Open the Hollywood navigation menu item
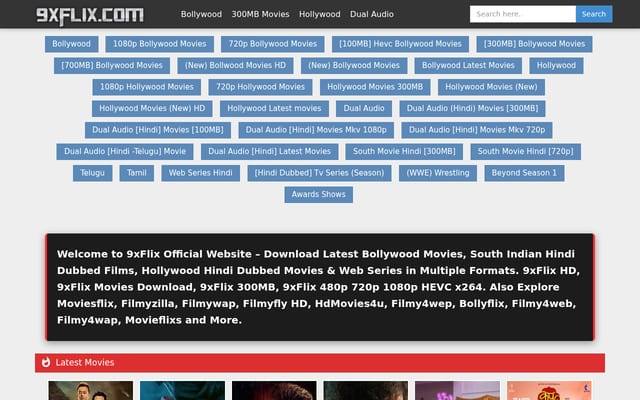This screenshot has width=640, height=400. coord(320,14)
